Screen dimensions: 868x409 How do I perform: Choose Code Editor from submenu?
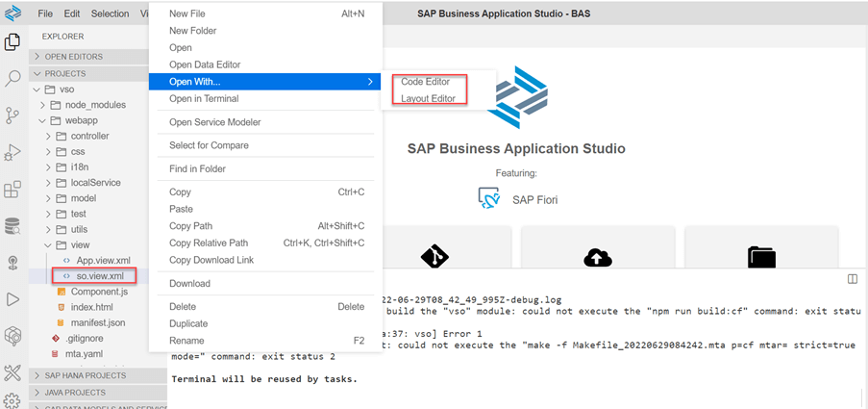(425, 82)
